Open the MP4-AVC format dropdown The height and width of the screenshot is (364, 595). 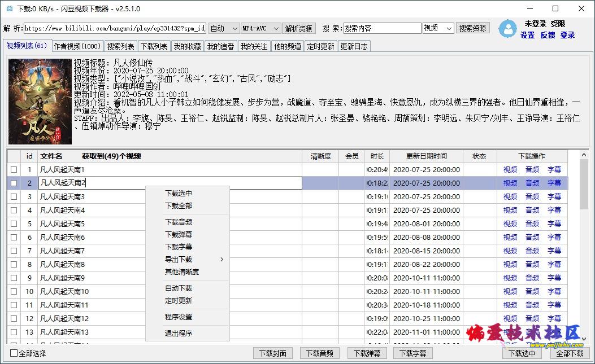pyautogui.click(x=261, y=28)
